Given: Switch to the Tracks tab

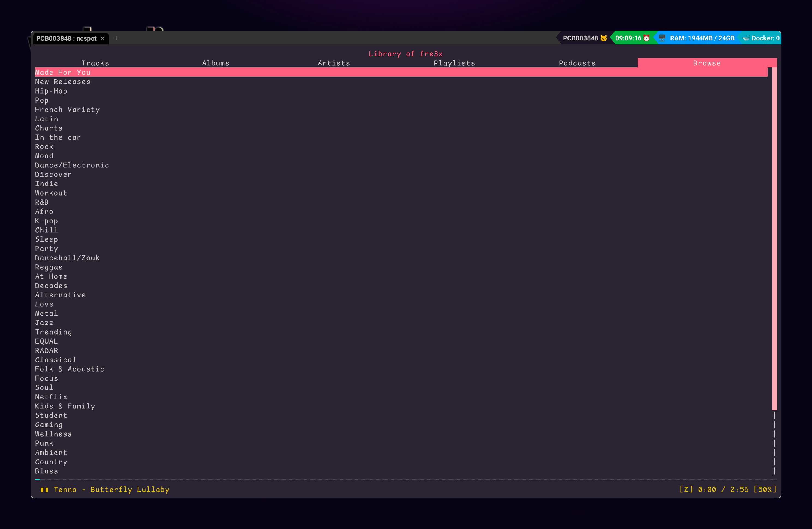Looking at the screenshot, I should pyautogui.click(x=95, y=63).
